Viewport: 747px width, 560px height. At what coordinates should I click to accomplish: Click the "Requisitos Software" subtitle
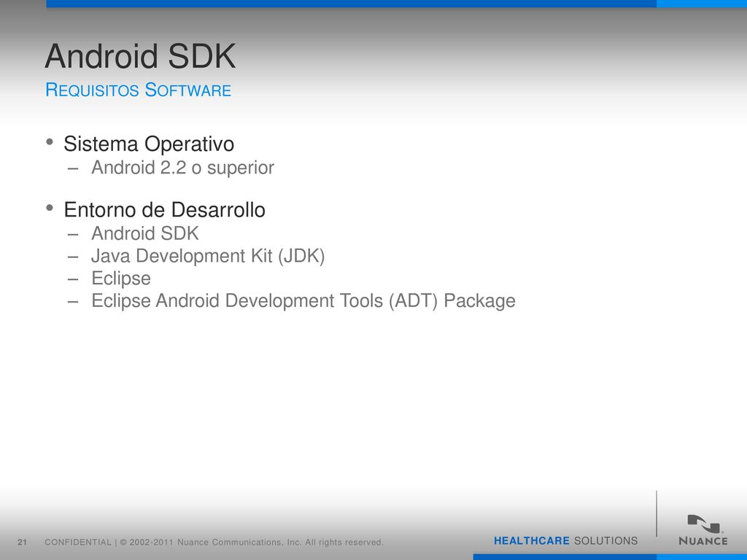138,90
